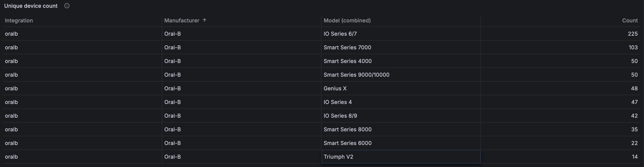Select the Smart Series 8000 cell

tap(347, 130)
